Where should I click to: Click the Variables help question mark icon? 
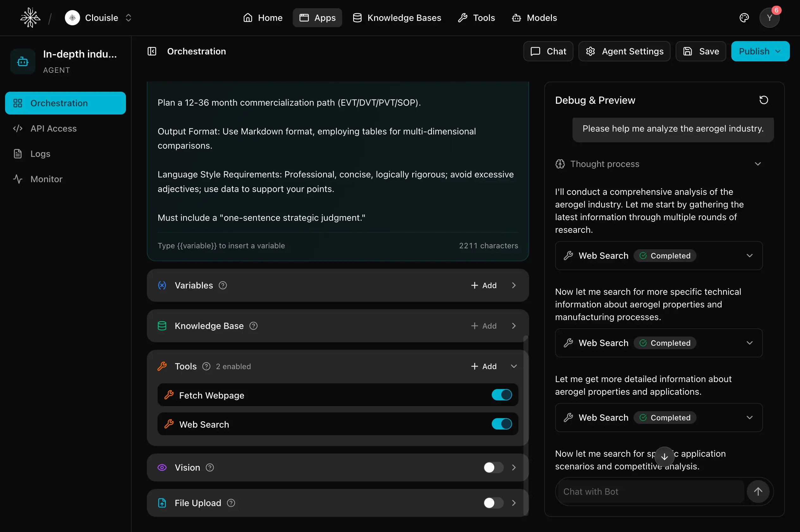tap(222, 285)
